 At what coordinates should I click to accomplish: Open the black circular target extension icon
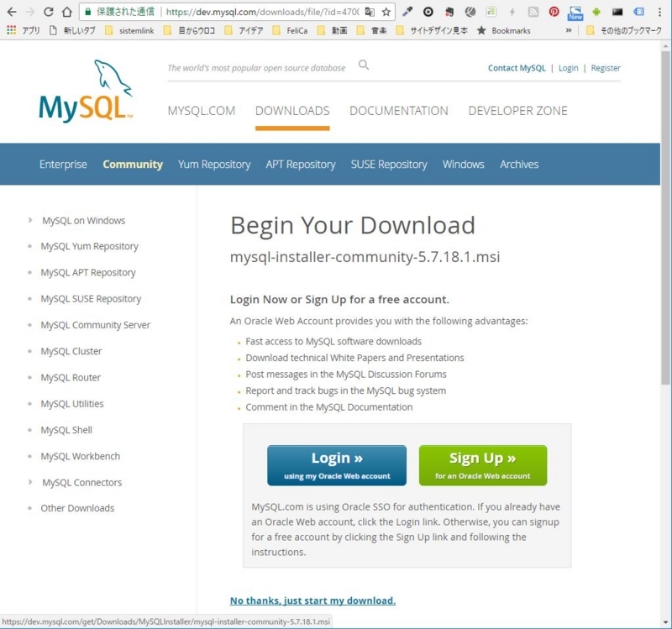428,12
